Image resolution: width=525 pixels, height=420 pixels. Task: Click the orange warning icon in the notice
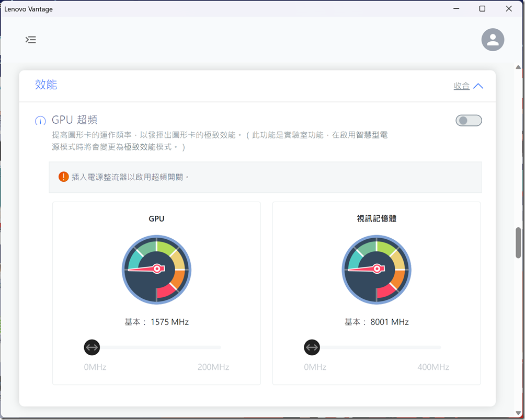(64, 177)
